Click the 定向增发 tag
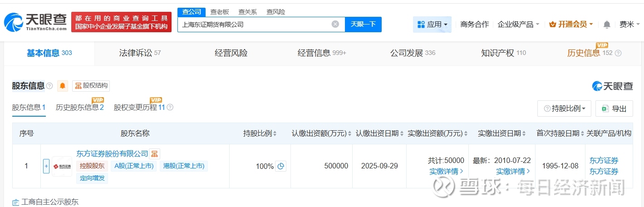The width and height of the screenshot is (644, 207). (x=92, y=178)
